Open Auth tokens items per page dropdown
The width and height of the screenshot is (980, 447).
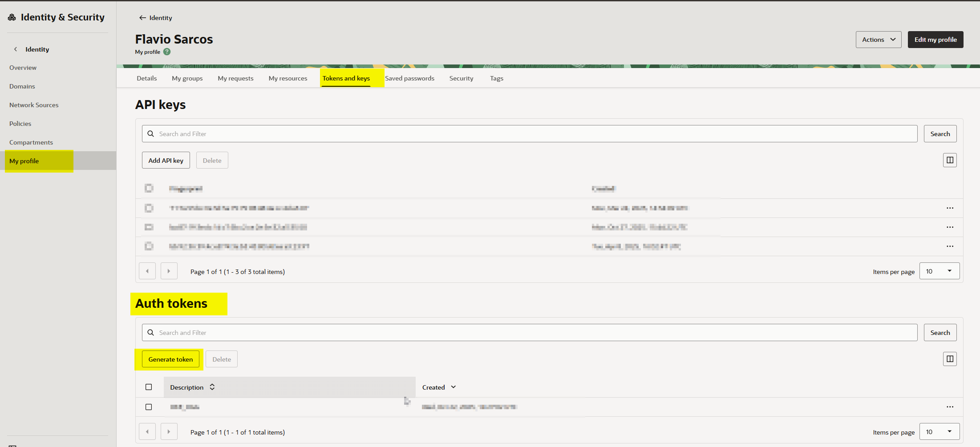939,431
